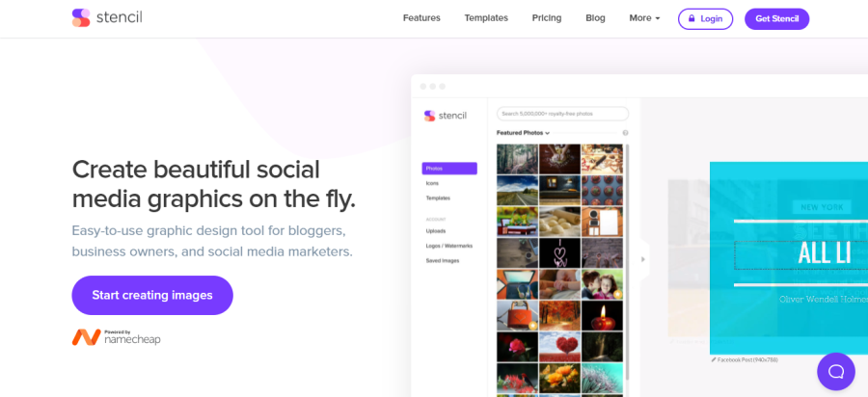Click the help question mark icon
The image size is (868, 397).
point(625,133)
